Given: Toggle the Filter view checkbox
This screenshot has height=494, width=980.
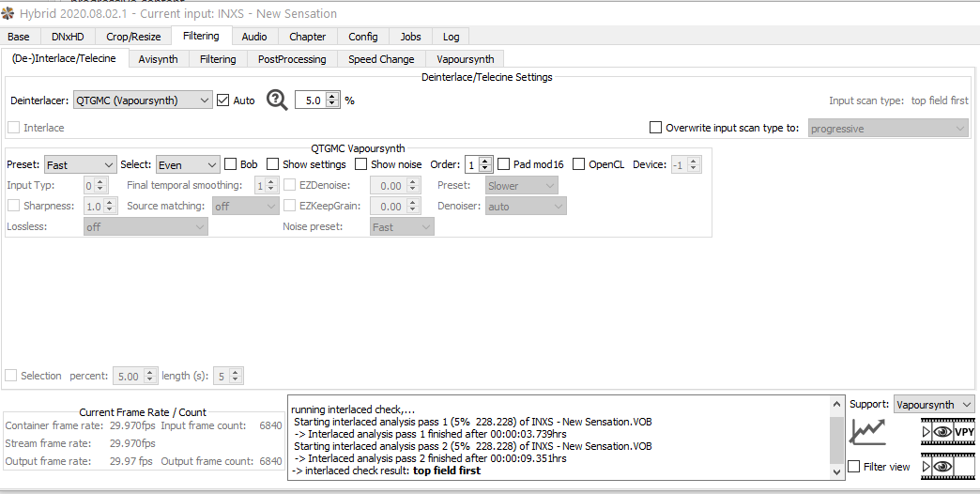Looking at the screenshot, I should pyautogui.click(x=854, y=467).
